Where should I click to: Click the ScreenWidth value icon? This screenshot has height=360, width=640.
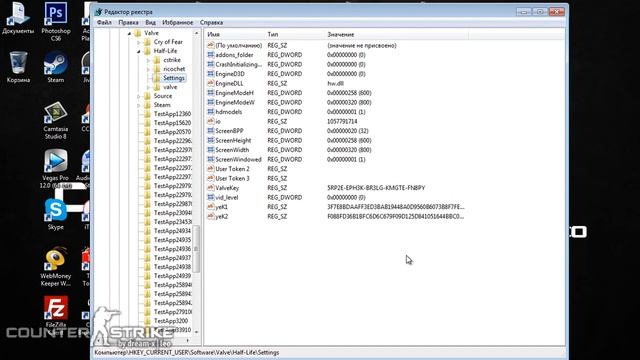click(211, 150)
